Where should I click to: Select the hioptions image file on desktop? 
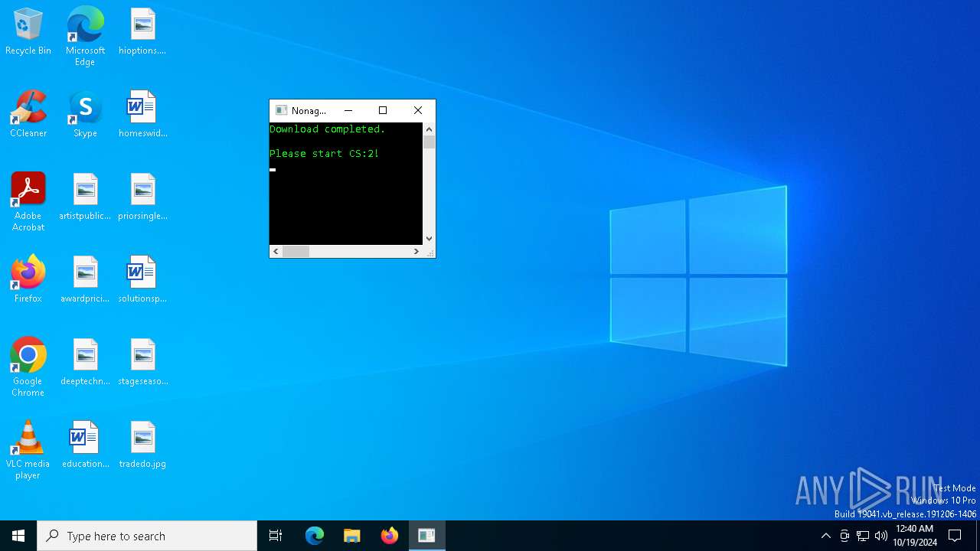(x=142, y=32)
